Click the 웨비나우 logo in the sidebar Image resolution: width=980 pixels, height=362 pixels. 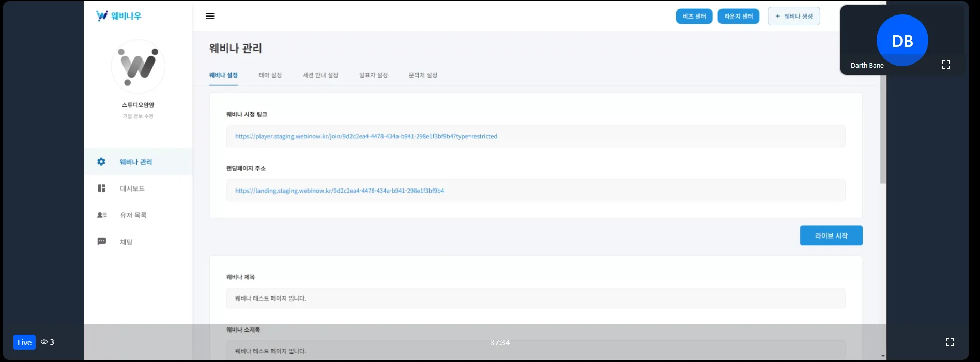point(119,16)
